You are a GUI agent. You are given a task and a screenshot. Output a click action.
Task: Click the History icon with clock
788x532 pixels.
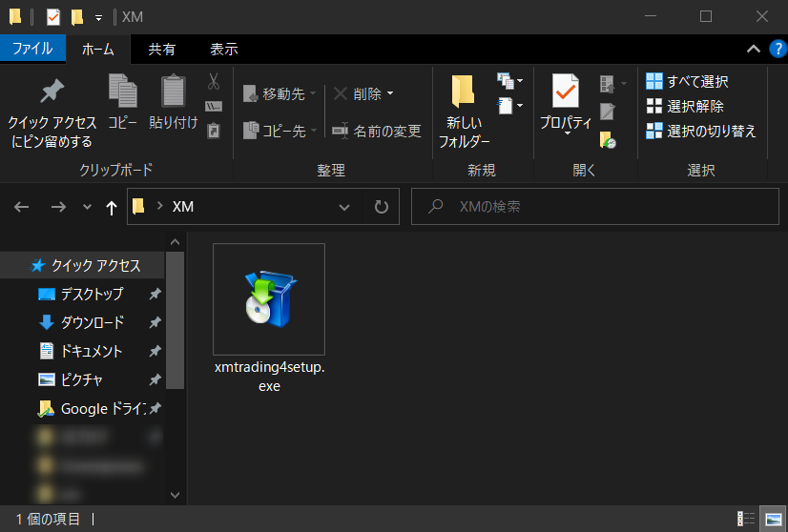pos(608,139)
